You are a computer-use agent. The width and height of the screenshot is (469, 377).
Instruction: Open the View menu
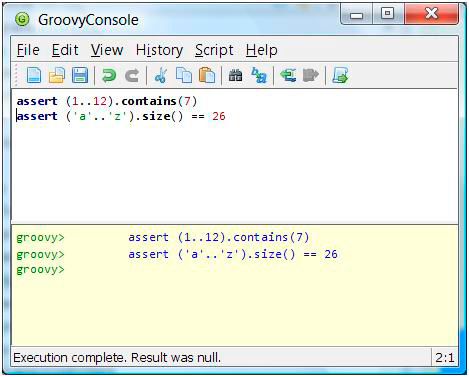click(107, 50)
